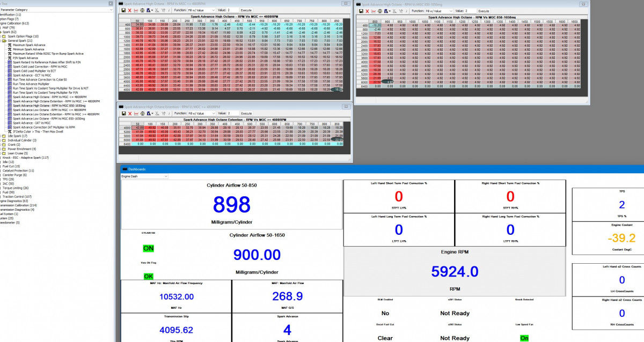Screen dimensions: 644x342
Task: Click the Cylinder Airflow 50-850 gauge showing 898
Action: tap(232, 205)
